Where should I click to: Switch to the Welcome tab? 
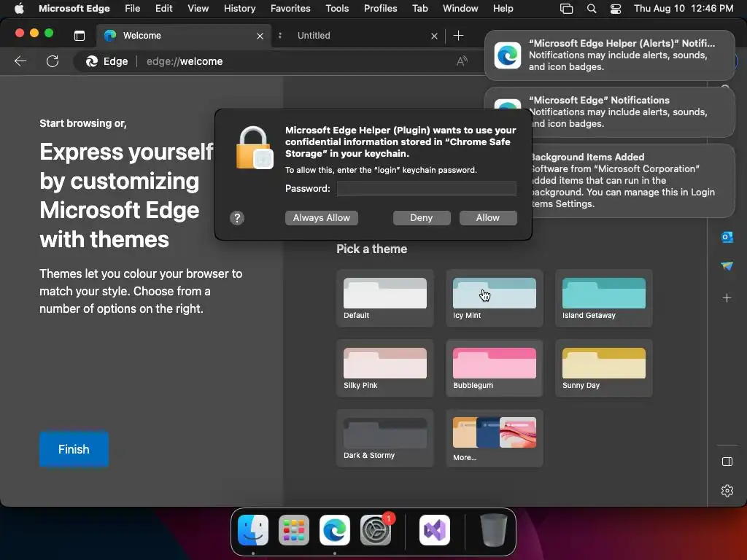tap(185, 35)
